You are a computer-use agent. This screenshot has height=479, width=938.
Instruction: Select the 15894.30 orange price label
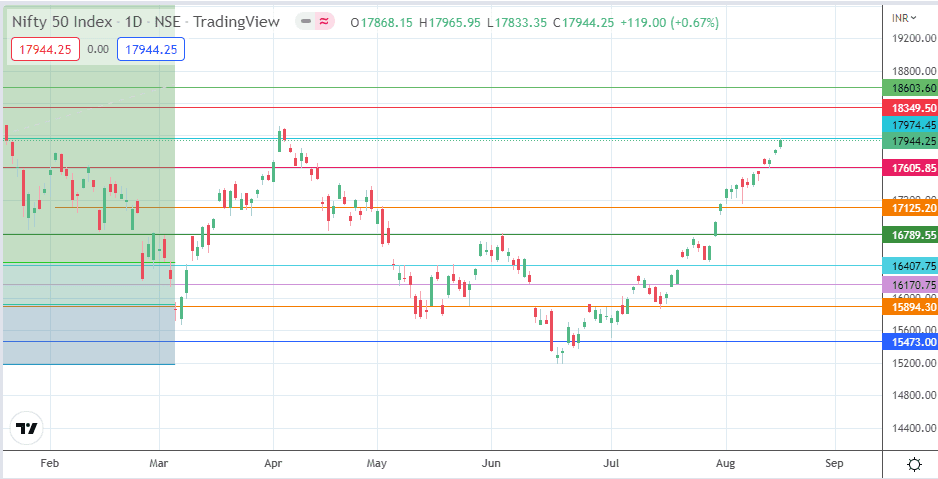tap(910, 307)
